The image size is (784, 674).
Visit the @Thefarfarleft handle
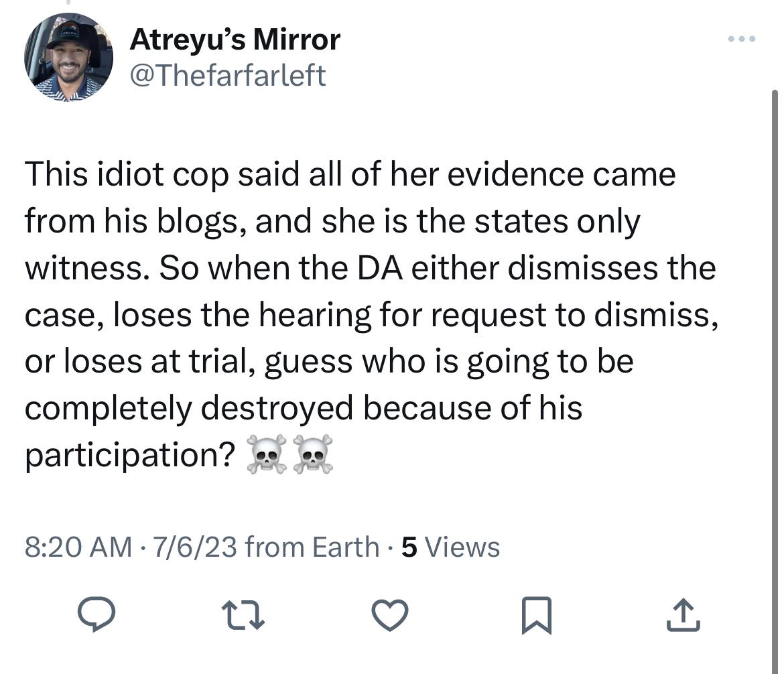227,75
